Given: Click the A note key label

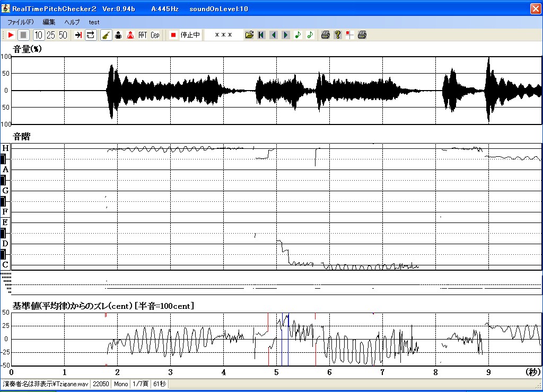Looking at the screenshot, I should pyautogui.click(x=5, y=170).
